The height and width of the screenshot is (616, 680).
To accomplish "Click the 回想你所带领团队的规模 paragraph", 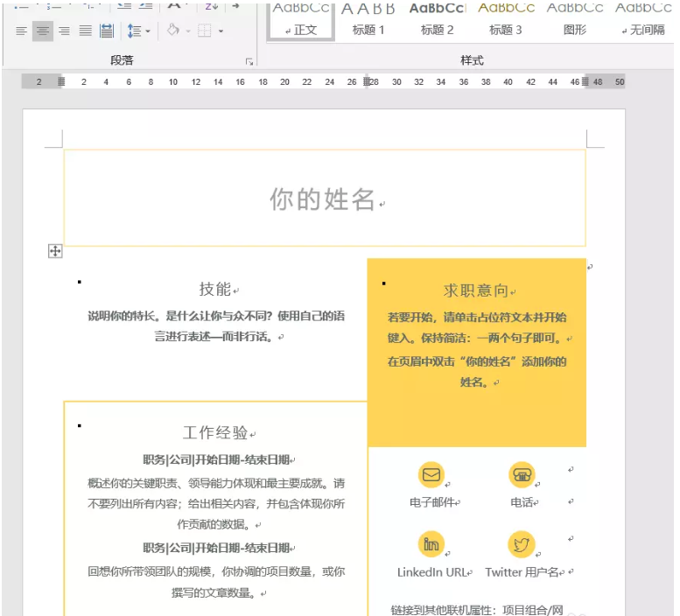I will click(216, 582).
